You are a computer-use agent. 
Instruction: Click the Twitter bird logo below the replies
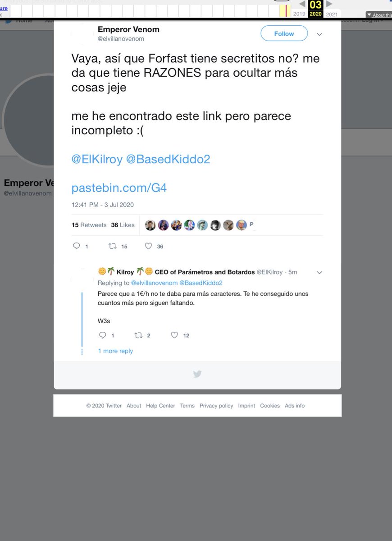tap(197, 374)
